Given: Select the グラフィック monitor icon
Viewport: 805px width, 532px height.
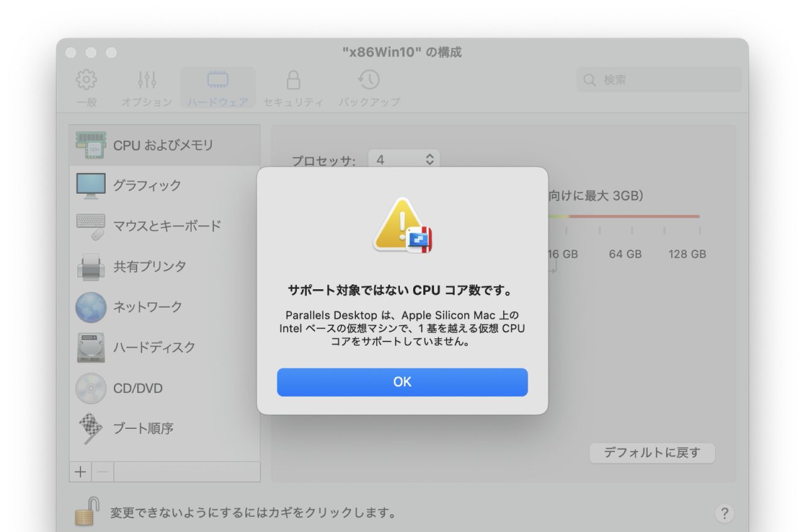Looking at the screenshot, I should pos(91,186).
